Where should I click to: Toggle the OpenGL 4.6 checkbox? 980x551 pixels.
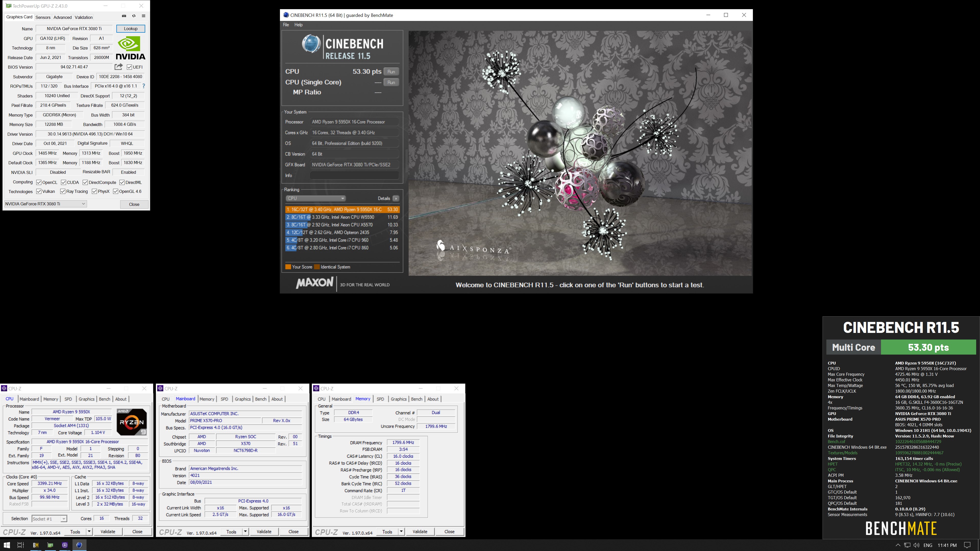(x=116, y=191)
